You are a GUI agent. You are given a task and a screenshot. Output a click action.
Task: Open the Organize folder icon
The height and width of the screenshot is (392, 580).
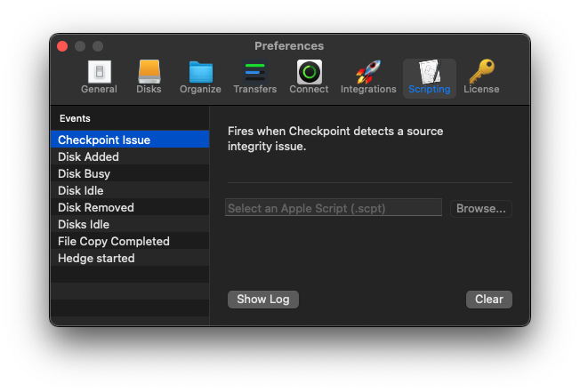[x=200, y=72]
